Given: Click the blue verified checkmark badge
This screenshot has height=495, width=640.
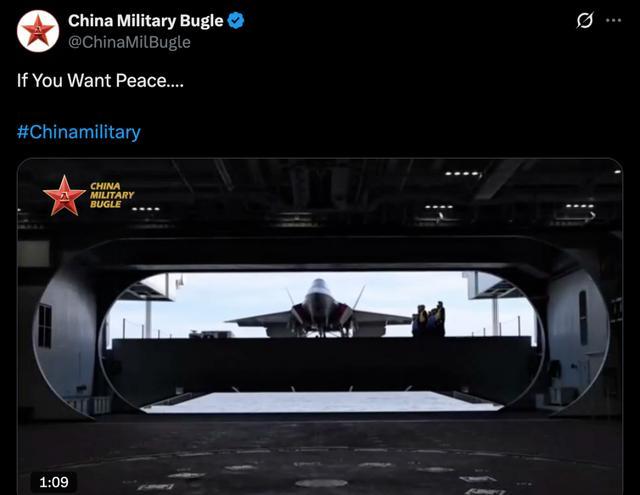Looking at the screenshot, I should click(236, 20).
